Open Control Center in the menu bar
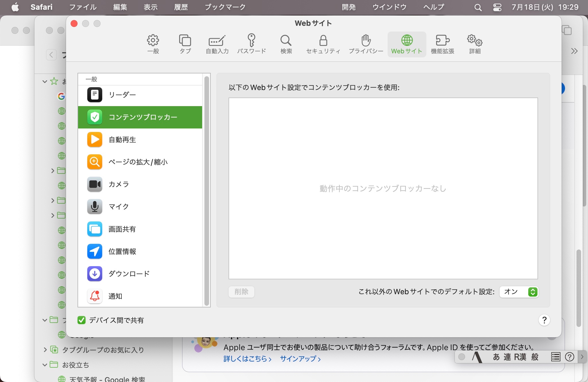This screenshot has height=382, width=588. pos(497,7)
